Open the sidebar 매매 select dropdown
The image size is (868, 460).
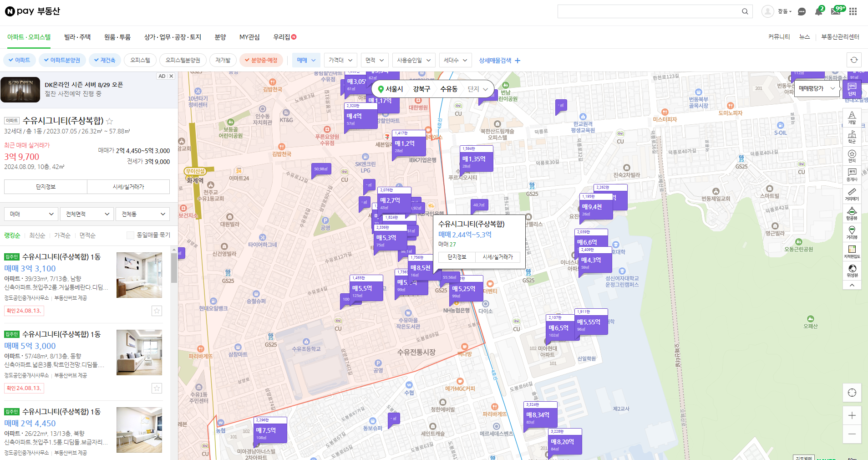point(31,214)
